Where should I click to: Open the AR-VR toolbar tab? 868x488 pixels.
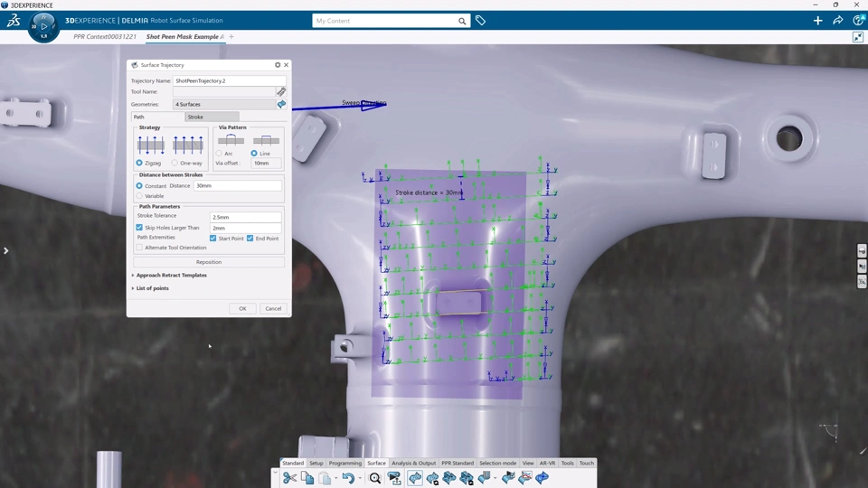tap(548, 463)
